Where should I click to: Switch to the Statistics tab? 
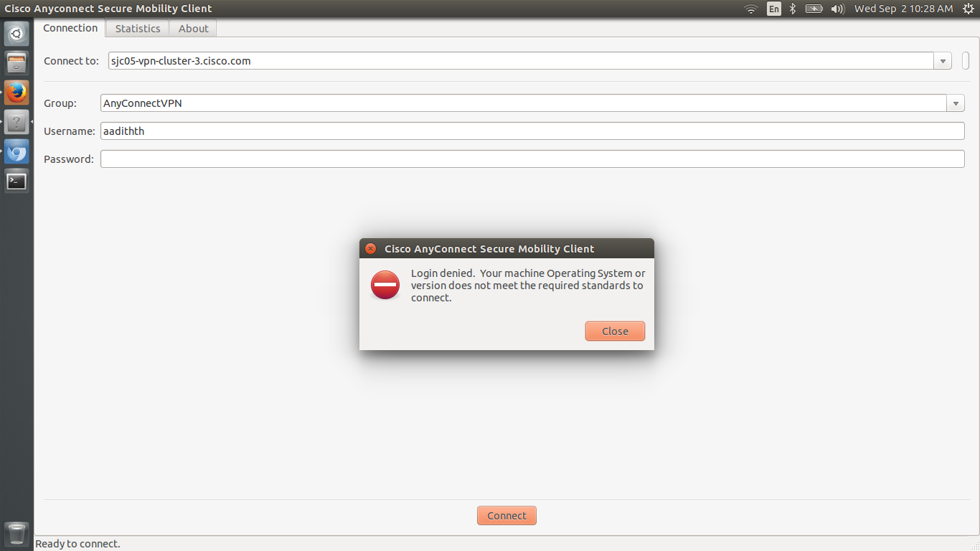[x=138, y=29]
